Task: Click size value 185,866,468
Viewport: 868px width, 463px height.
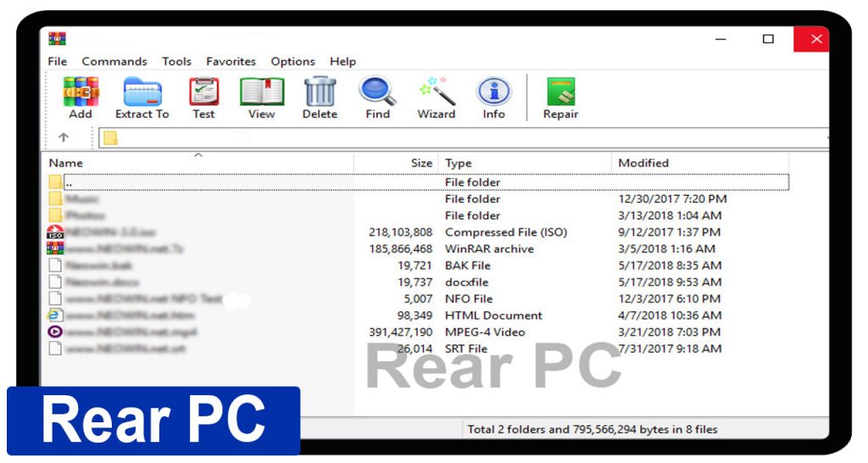Action: (401, 248)
